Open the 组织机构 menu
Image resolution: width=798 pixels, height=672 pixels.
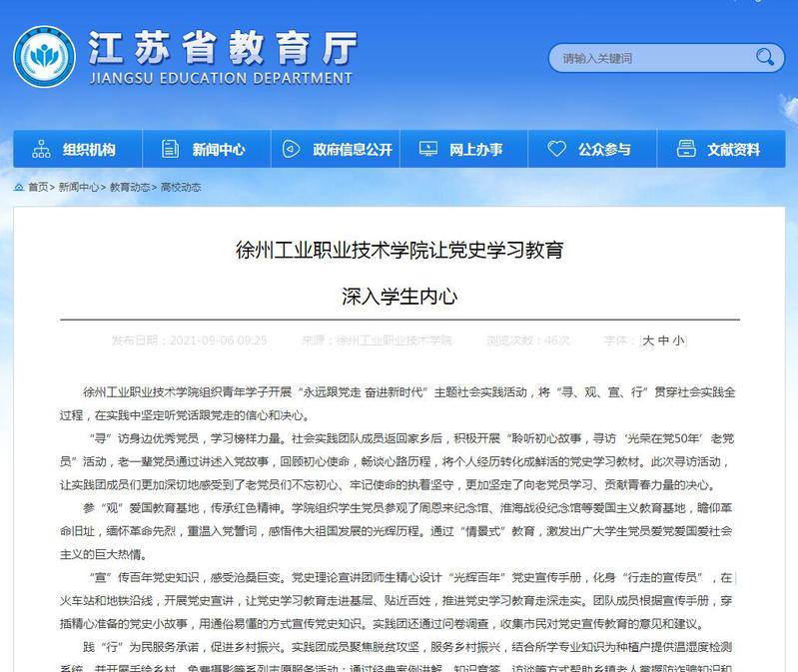(89, 150)
